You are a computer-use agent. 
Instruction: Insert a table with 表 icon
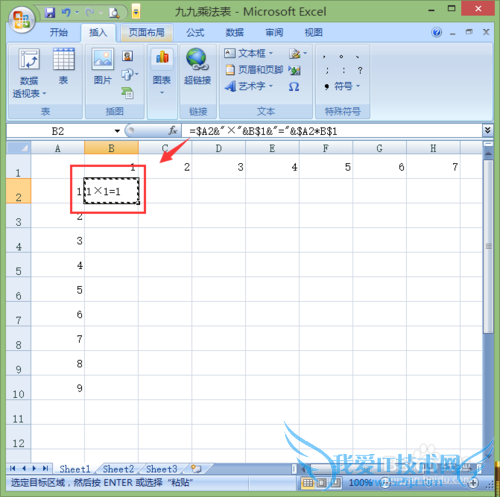63,66
